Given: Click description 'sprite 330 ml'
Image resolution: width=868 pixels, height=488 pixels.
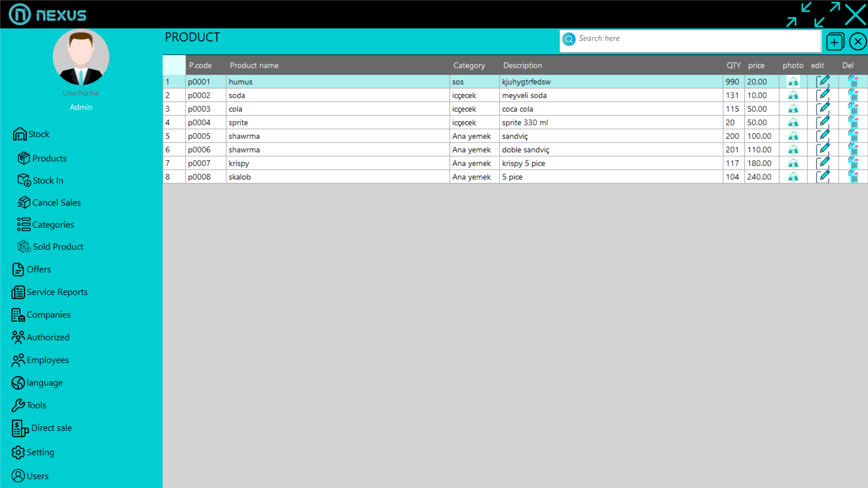Looking at the screenshot, I should tap(611, 123).
